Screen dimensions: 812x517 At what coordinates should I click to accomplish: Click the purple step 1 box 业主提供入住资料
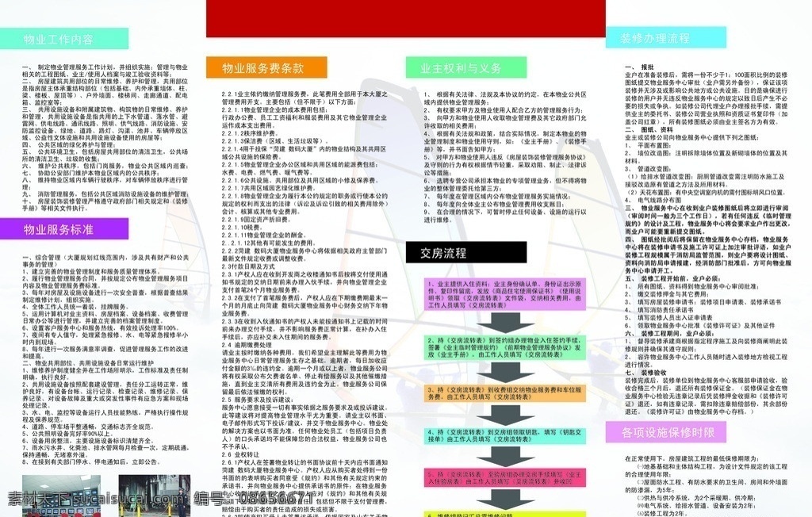pyautogui.click(x=505, y=294)
